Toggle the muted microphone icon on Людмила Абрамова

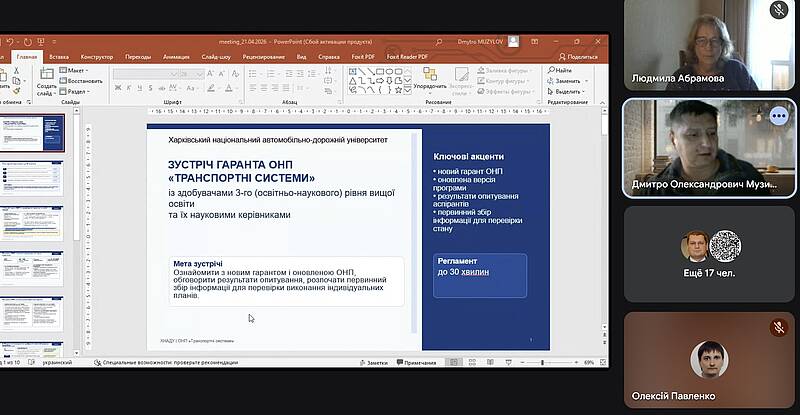(779, 10)
